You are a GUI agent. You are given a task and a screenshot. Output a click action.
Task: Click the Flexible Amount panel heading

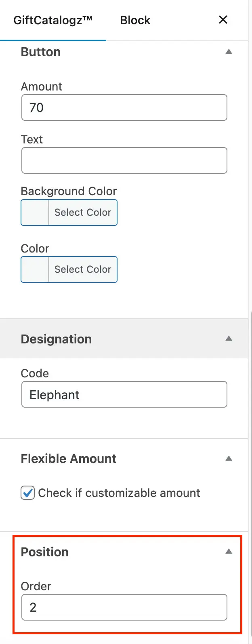[69, 459]
